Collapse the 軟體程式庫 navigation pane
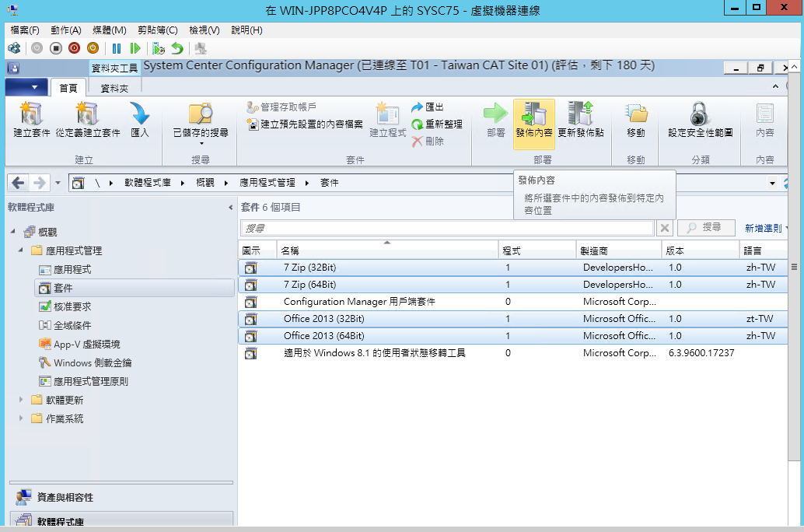Image resolution: width=804 pixels, height=532 pixels. (230, 207)
